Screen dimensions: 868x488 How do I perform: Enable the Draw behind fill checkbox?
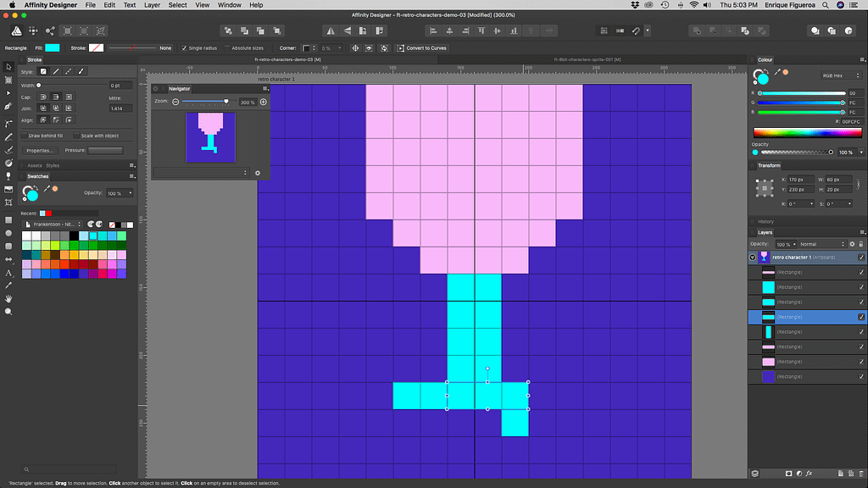(x=25, y=136)
